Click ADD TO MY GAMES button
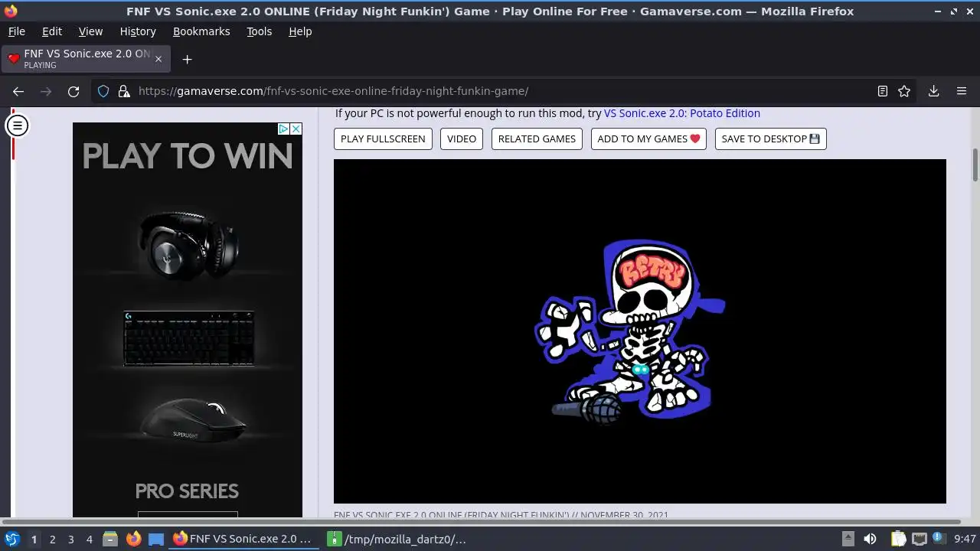 [x=648, y=139]
